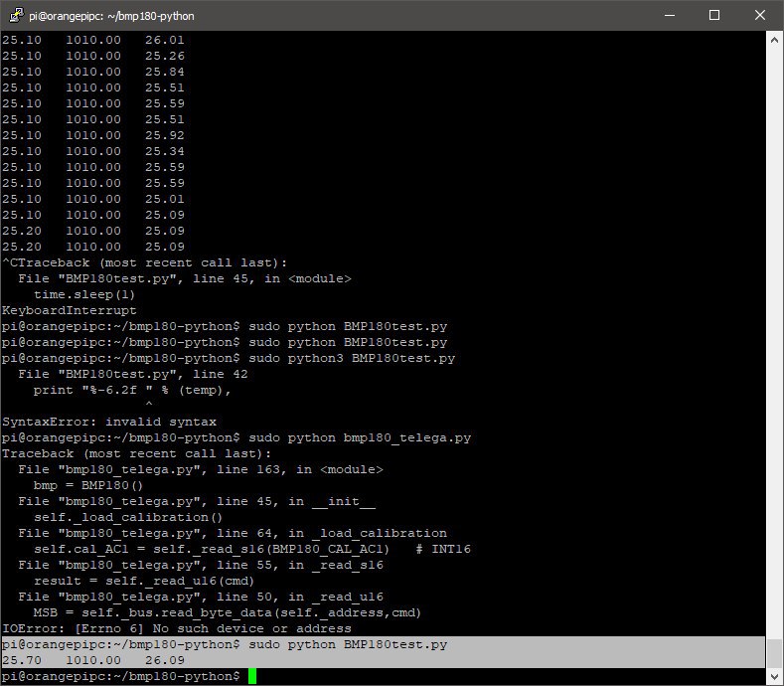Close the PuTTY terminal window
Viewport: 784px width, 686px height.
click(x=760, y=16)
